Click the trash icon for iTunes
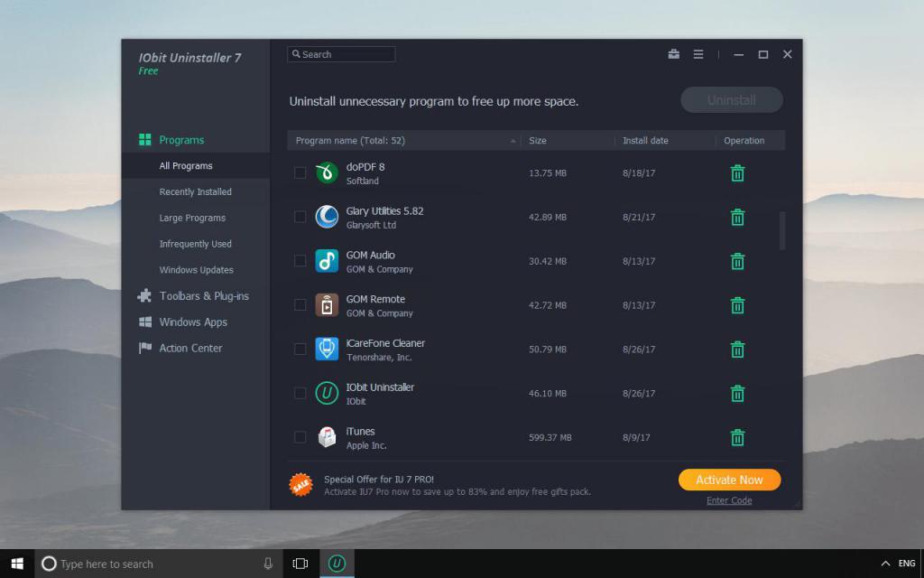This screenshot has height=578, width=924. (737, 438)
